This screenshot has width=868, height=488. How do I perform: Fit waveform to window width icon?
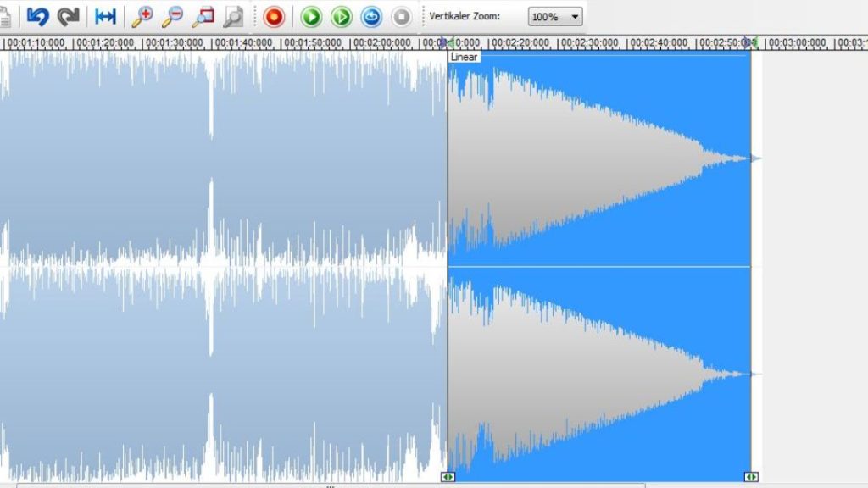105,17
